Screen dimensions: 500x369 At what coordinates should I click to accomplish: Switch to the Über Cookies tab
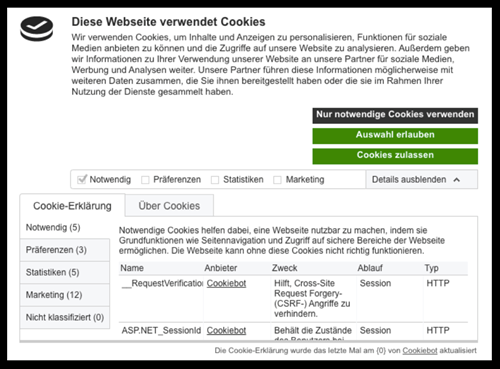point(169,206)
